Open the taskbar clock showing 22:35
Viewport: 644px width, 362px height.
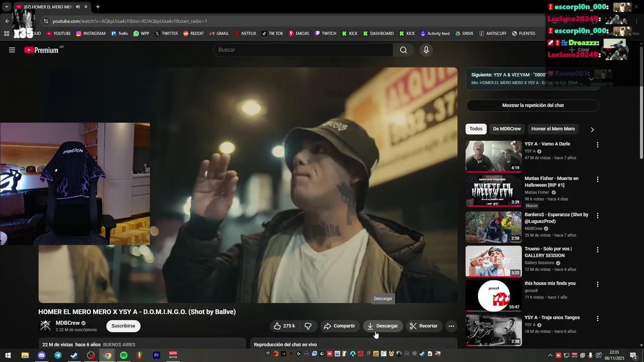pyautogui.click(x=614, y=355)
